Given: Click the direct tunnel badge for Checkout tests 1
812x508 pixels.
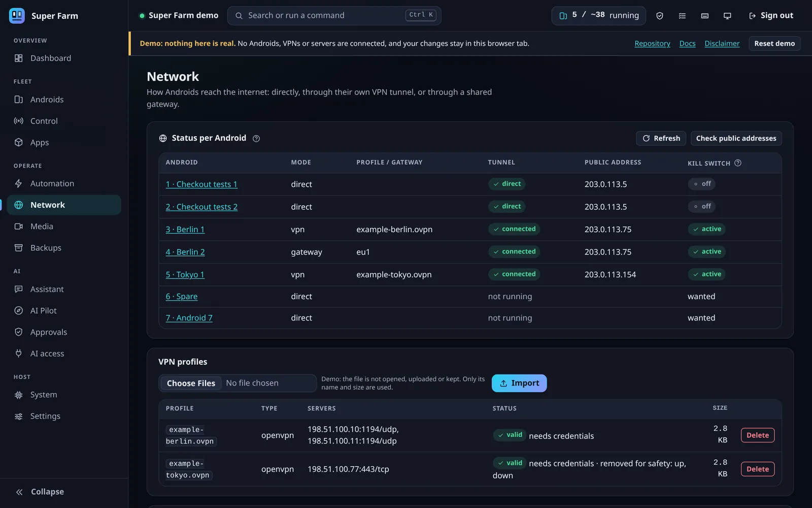Looking at the screenshot, I should 506,184.
